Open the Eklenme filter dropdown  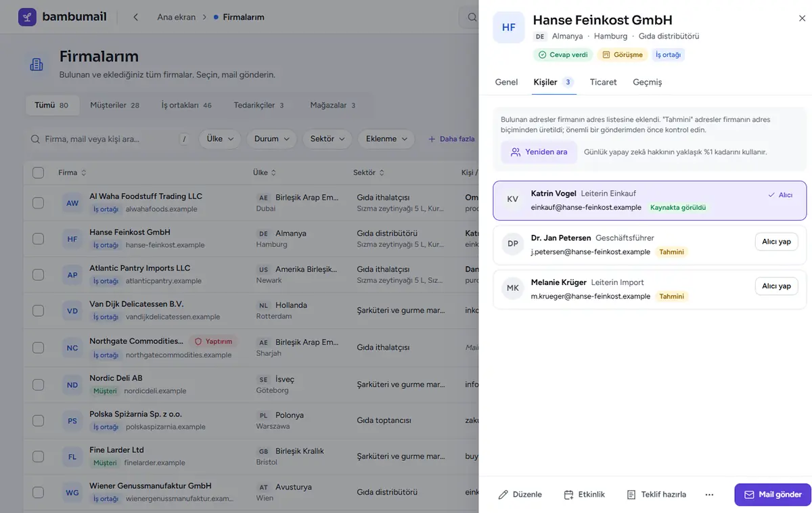(x=386, y=139)
